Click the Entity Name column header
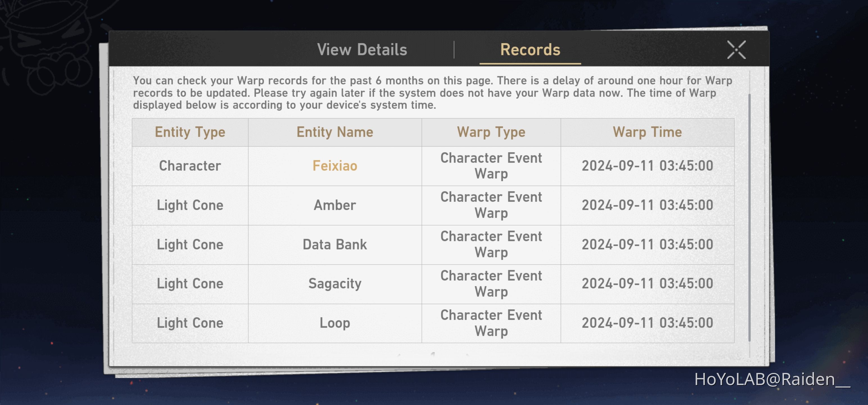 334,132
